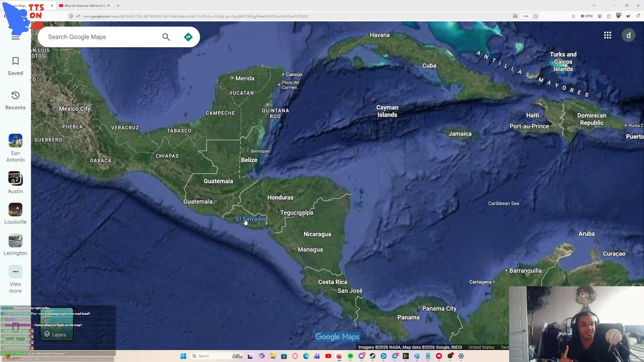Open the Recents history panel
The image size is (644, 362).
click(x=15, y=101)
